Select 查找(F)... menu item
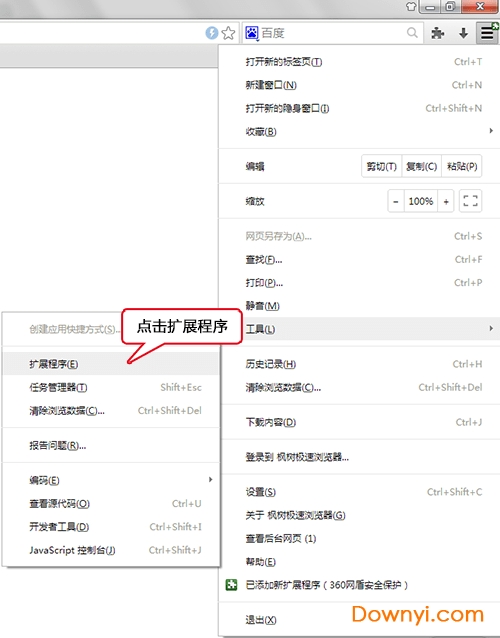500x638 pixels. pyautogui.click(x=360, y=260)
